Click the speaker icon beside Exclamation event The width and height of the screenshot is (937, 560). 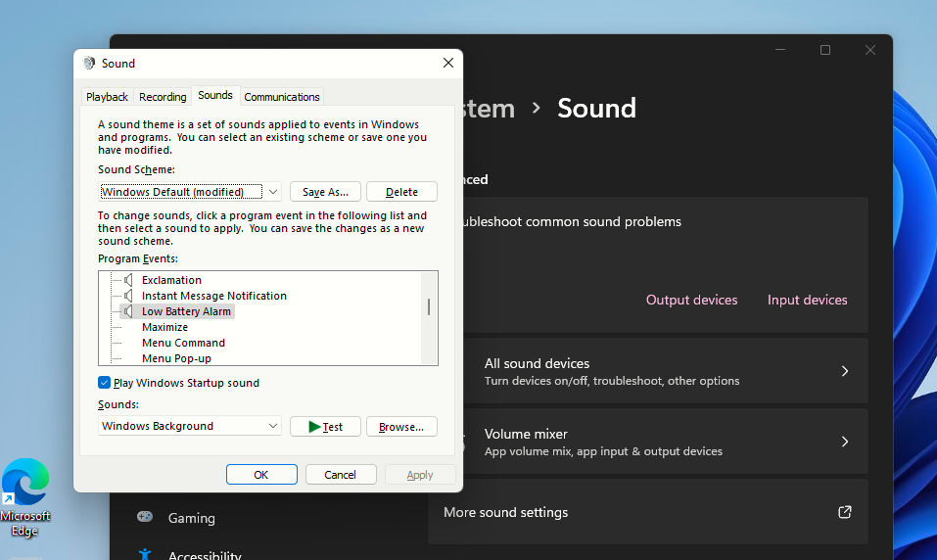127,280
